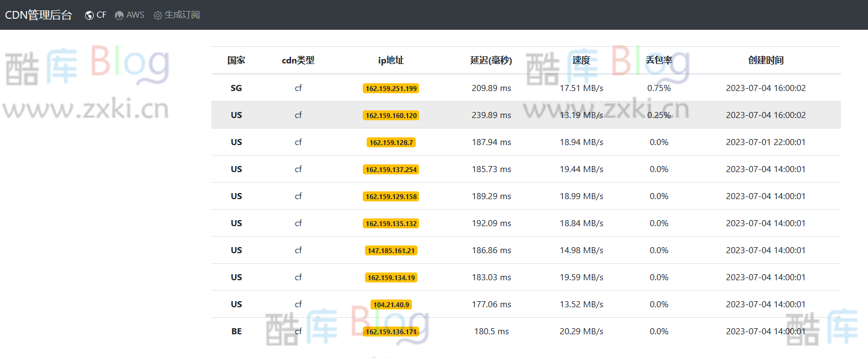Click latency value 239.89 ms
This screenshot has height=358, width=868.
(491, 115)
